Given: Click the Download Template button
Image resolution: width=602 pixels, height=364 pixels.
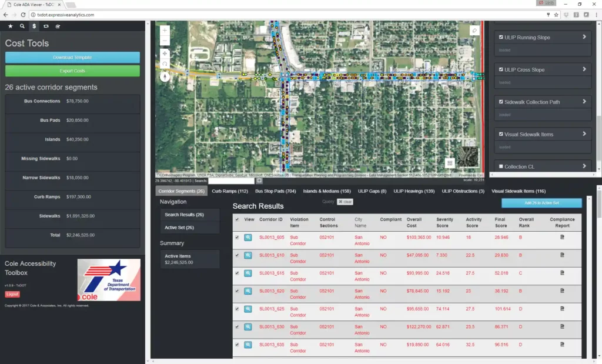Looking at the screenshot, I should tap(72, 57).
